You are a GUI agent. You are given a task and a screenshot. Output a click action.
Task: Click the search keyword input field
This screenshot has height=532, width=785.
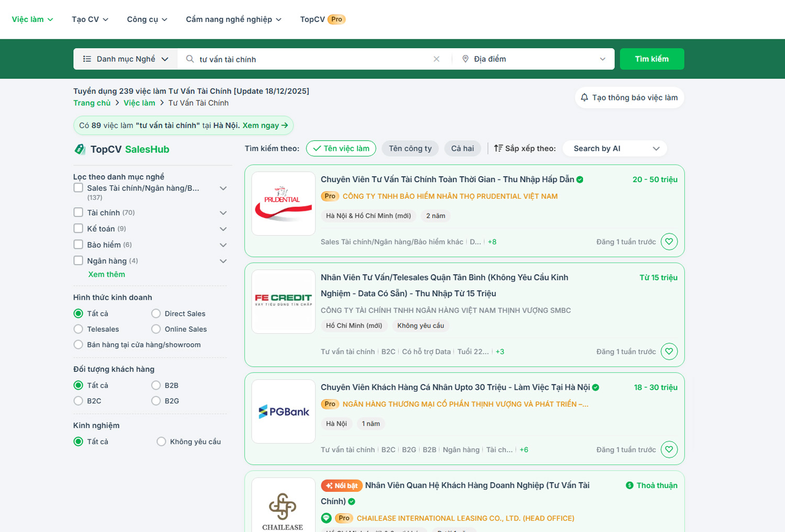[314, 59]
